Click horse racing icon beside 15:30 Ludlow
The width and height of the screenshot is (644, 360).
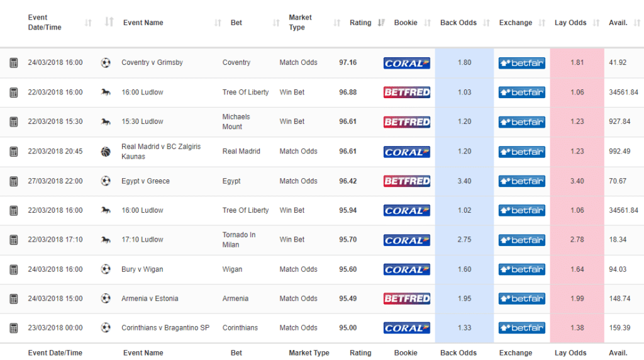[x=106, y=121]
